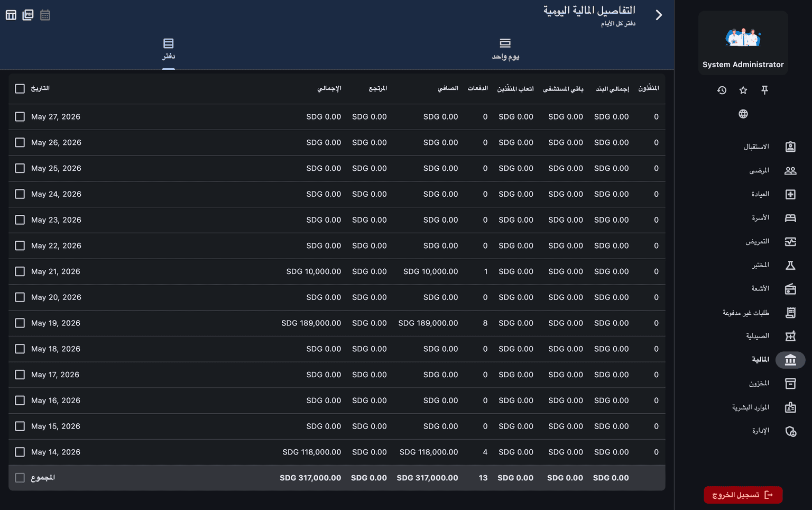812x510 pixels.
Task: Click the المرتجع refunds column header
Action: [x=378, y=88]
